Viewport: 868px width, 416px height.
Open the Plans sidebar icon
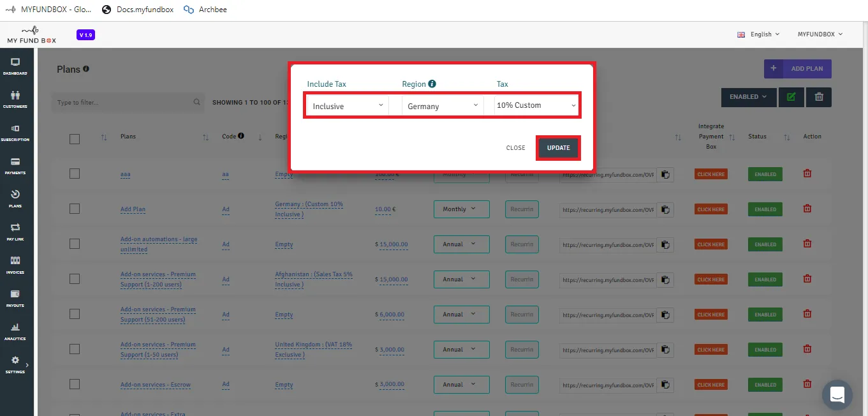15,195
